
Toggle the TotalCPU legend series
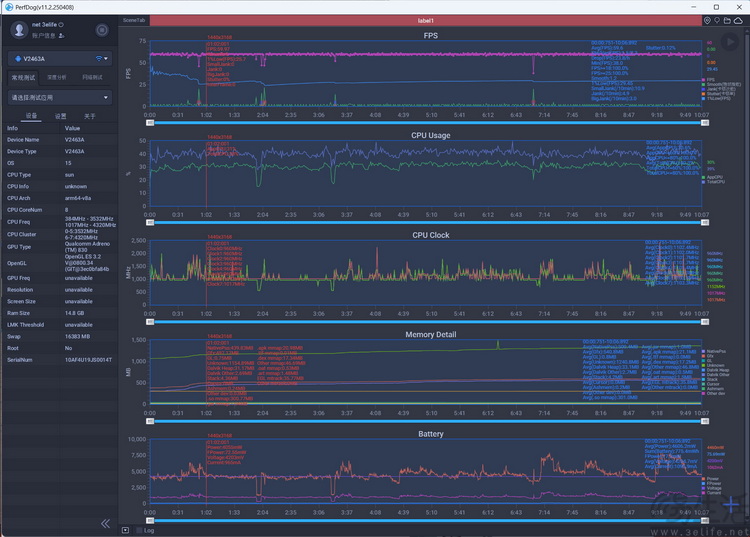pos(713,182)
